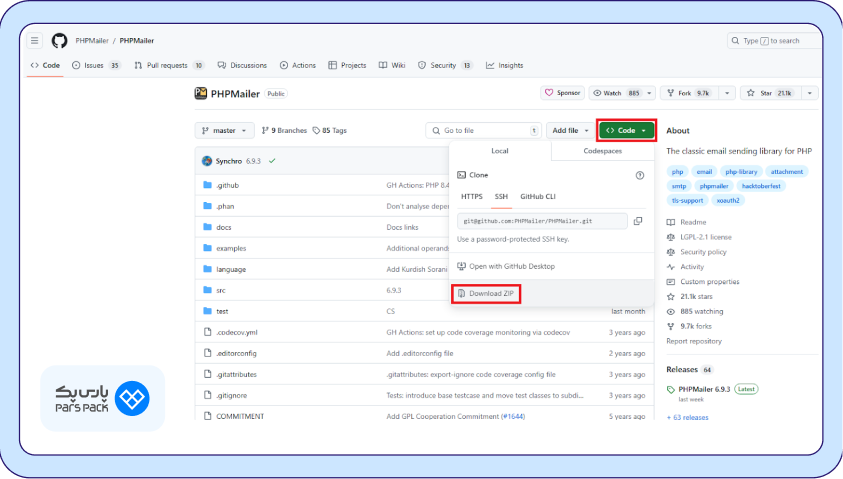Click the clone help question icon
The height and width of the screenshot is (479, 843).
[x=640, y=175]
